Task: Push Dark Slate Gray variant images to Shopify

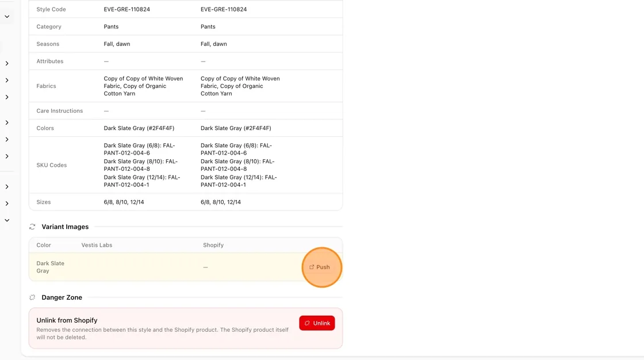Action: click(x=320, y=267)
